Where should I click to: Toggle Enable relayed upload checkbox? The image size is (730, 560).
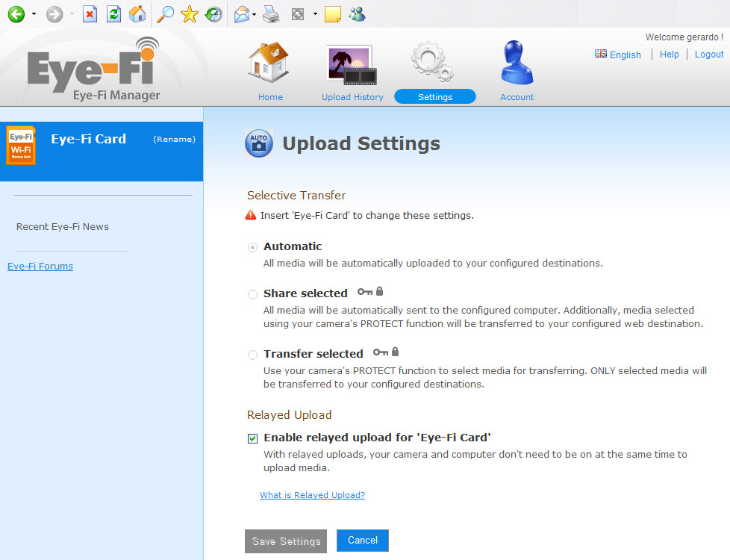click(252, 438)
